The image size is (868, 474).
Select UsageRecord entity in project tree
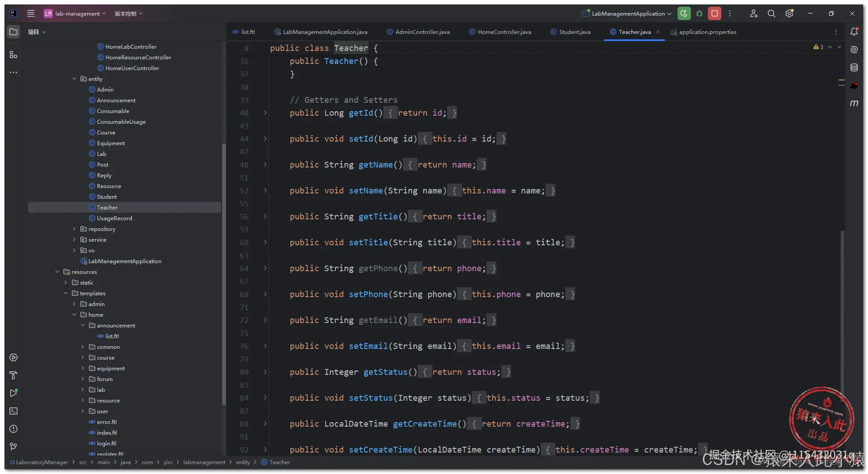tap(114, 218)
